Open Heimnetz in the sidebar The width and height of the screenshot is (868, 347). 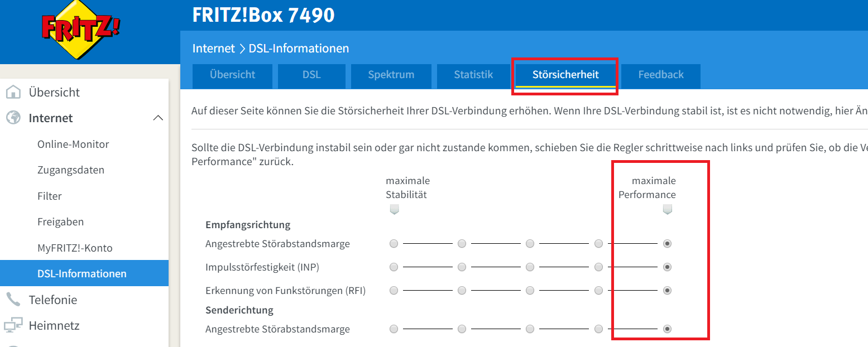(x=54, y=325)
